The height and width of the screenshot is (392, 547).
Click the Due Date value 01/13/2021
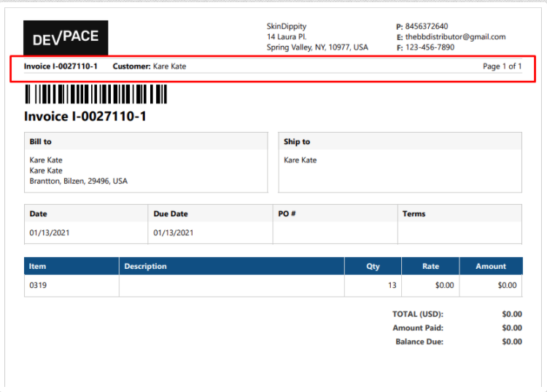(x=174, y=234)
